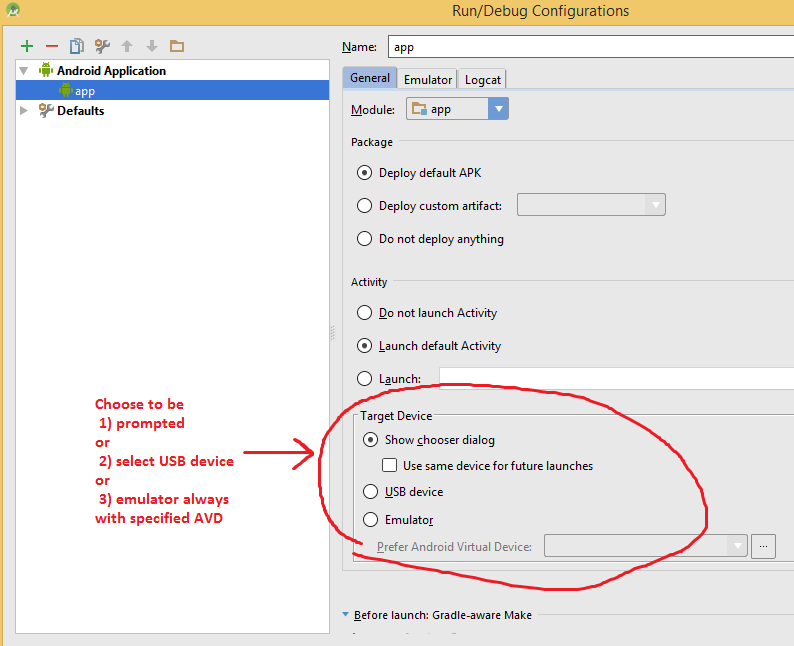Click the Copy Configuration icon
The width and height of the screenshot is (794, 646).
click(x=77, y=46)
